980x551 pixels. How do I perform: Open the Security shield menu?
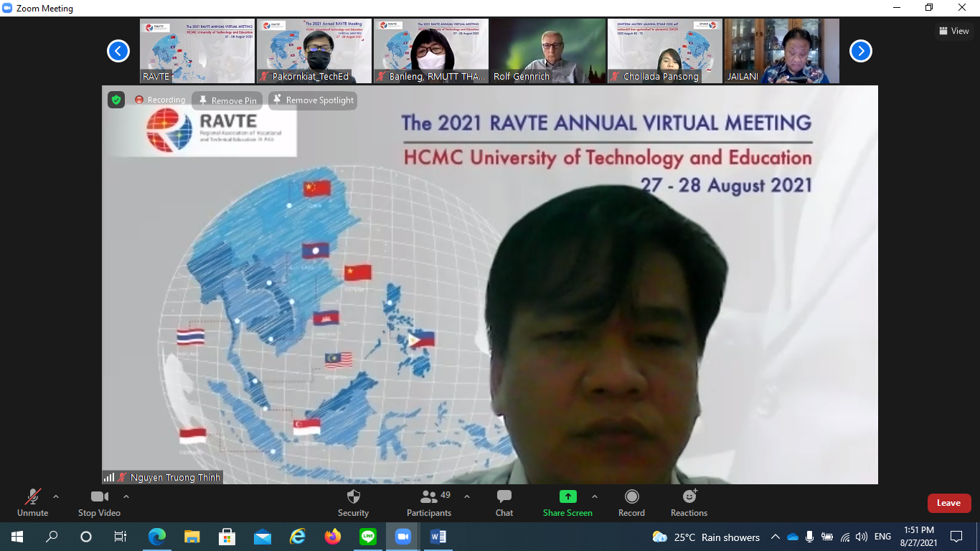[353, 503]
